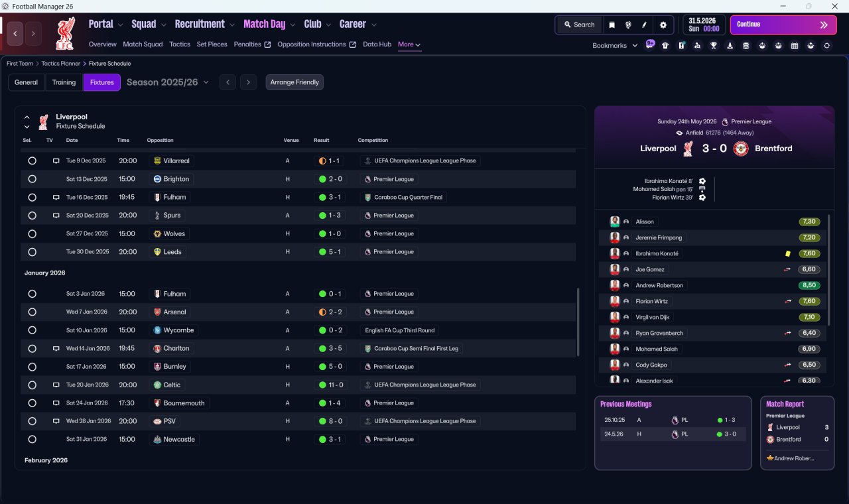This screenshot has height=504, width=849.
Task: Switch to the Training tab
Action: [x=64, y=82]
